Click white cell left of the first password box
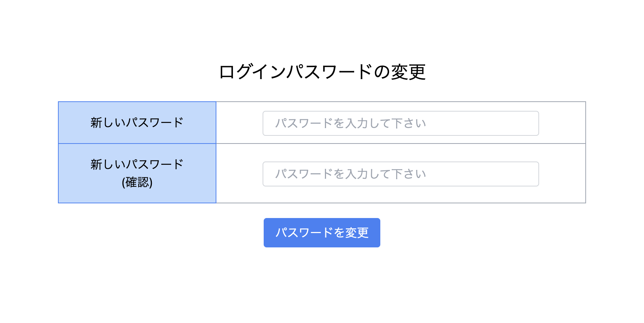This screenshot has width=644, height=323. click(239, 123)
